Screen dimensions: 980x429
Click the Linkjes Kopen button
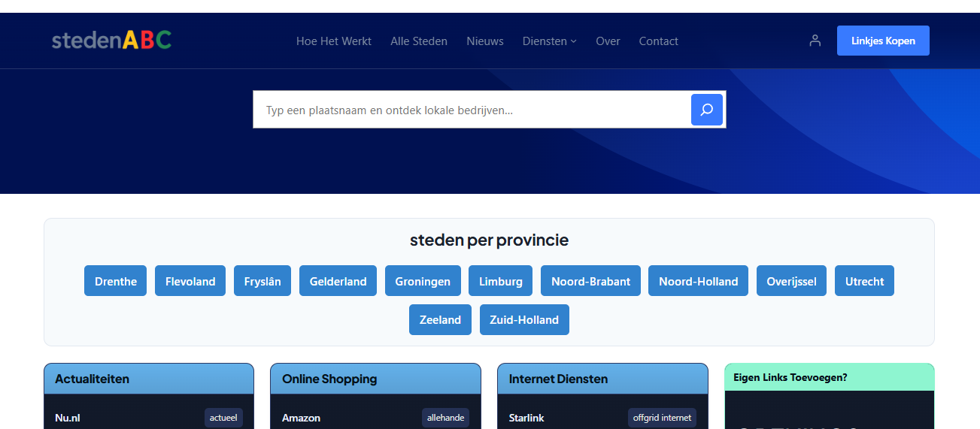point(883,41)
